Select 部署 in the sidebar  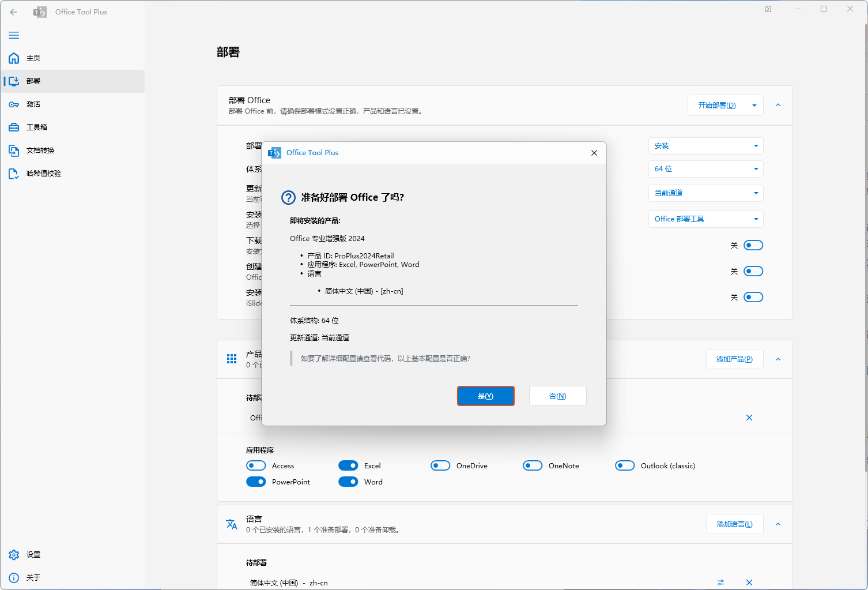(x=73, y=81)
